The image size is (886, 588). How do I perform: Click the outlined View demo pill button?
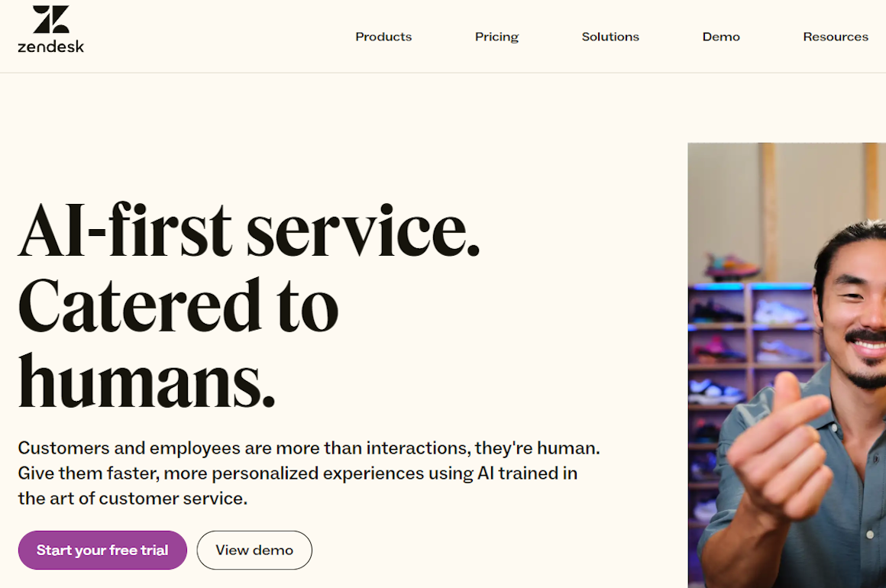click(254, 550)
